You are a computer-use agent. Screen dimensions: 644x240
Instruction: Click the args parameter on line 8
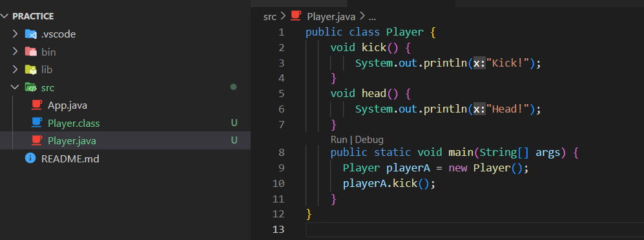coord(548,153)
